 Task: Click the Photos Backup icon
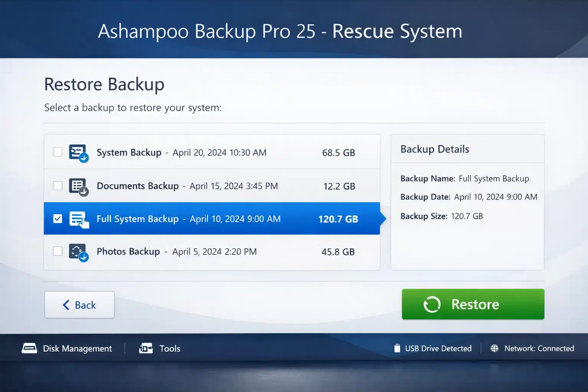(78, 252)
